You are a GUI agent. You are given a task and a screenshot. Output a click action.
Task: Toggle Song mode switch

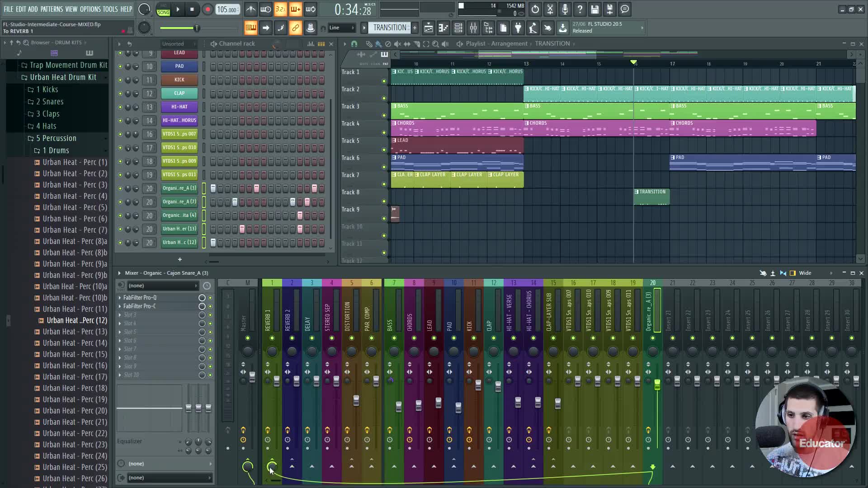click(x=163, y=9)
